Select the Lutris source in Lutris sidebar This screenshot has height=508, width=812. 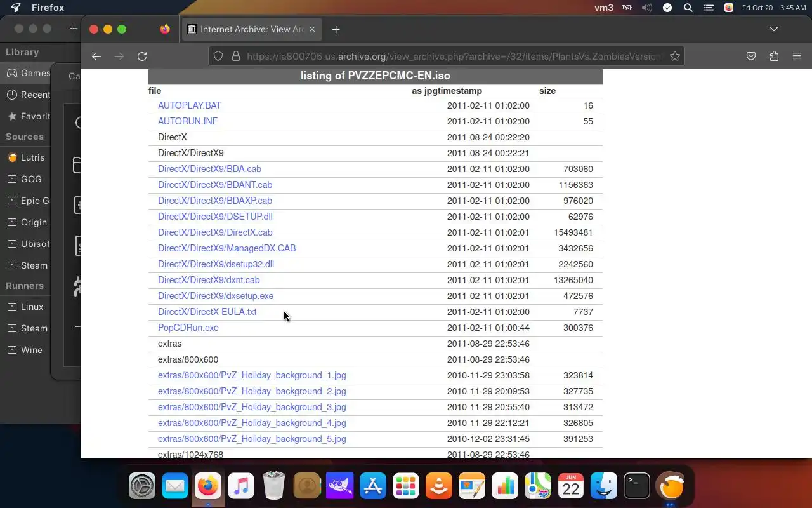[x=25, y=157]
